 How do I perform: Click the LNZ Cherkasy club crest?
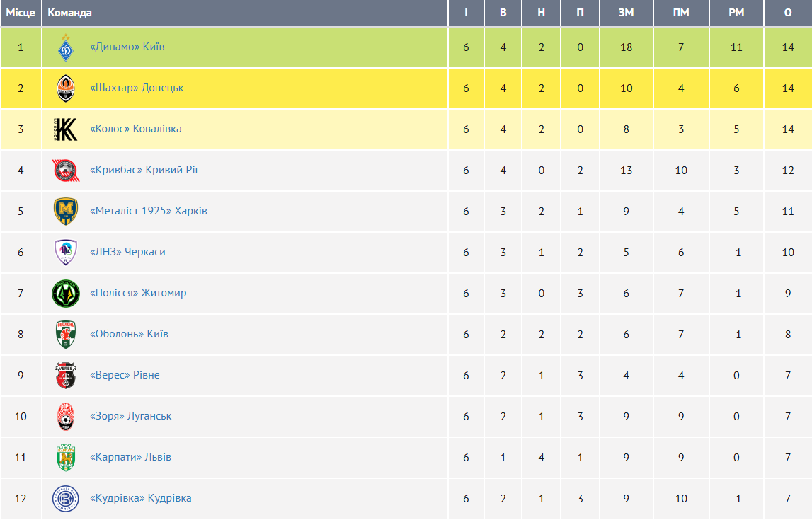point(65,253)
